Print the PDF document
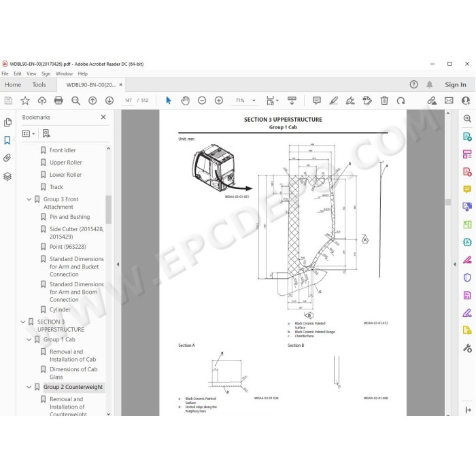The height and width of the screenshot is (476, 476). [58, 101]
